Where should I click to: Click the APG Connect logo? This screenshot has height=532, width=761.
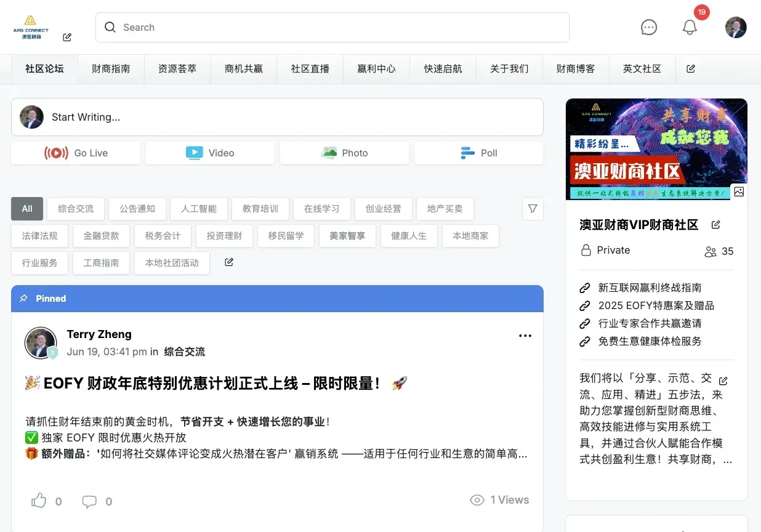31,28
